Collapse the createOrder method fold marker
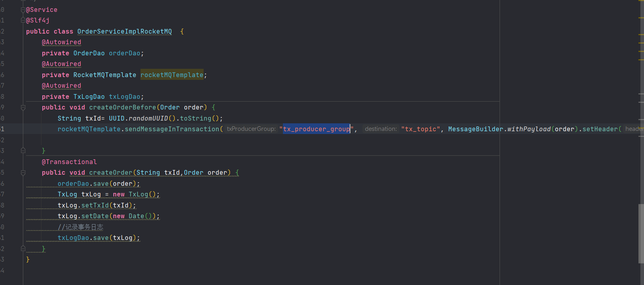This screenshot has height=285, width=644. (x=23, y=173)
